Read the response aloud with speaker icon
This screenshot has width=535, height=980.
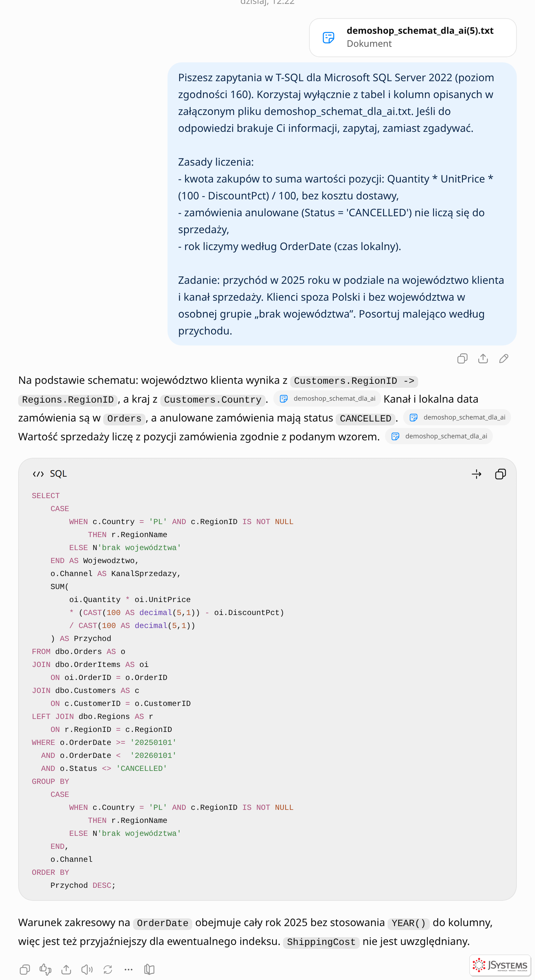pos(87,969)
